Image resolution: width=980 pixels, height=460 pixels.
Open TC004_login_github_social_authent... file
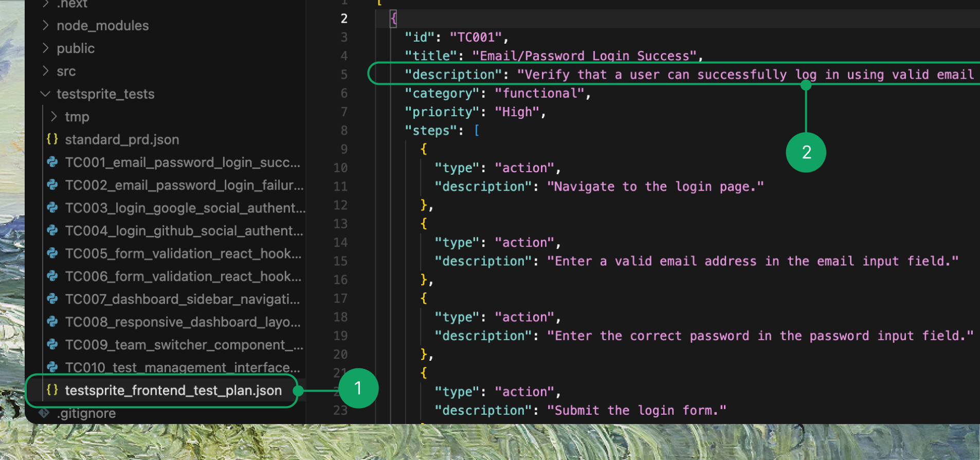184,231
